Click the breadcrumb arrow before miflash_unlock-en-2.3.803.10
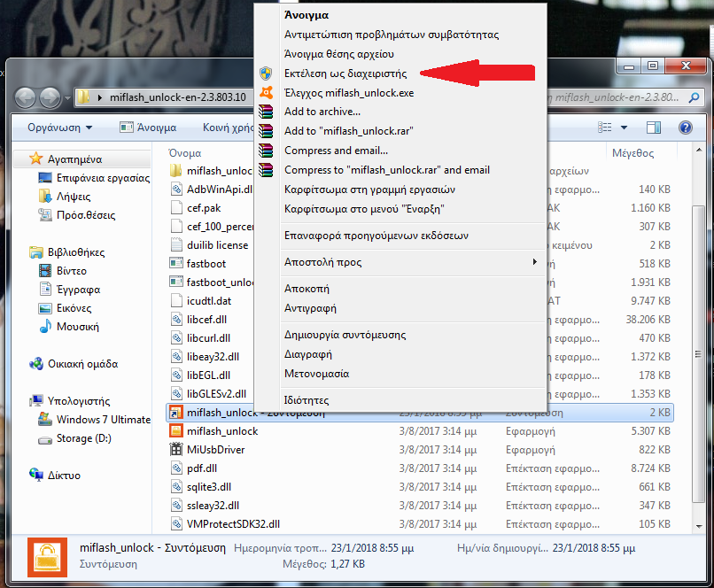The height and width of the screenshot is (588, 714). (100, 97)
